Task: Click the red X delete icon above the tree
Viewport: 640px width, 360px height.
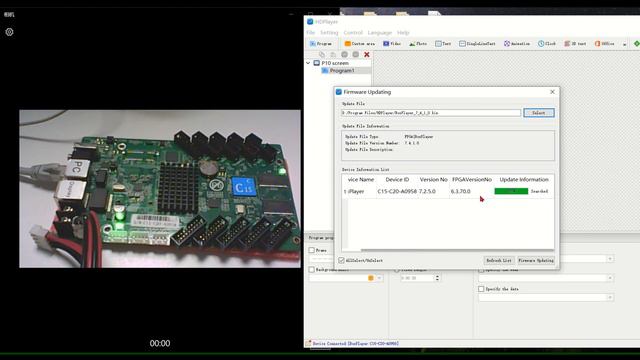Action: (367, 54)
